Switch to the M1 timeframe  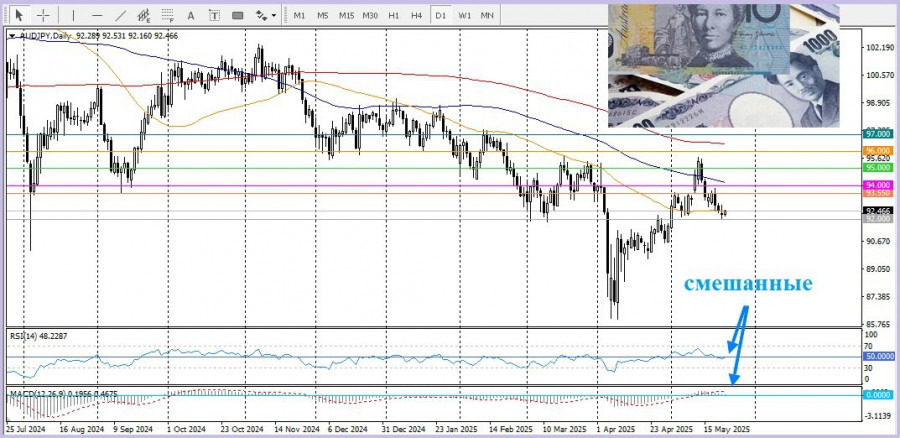point(299,16)
